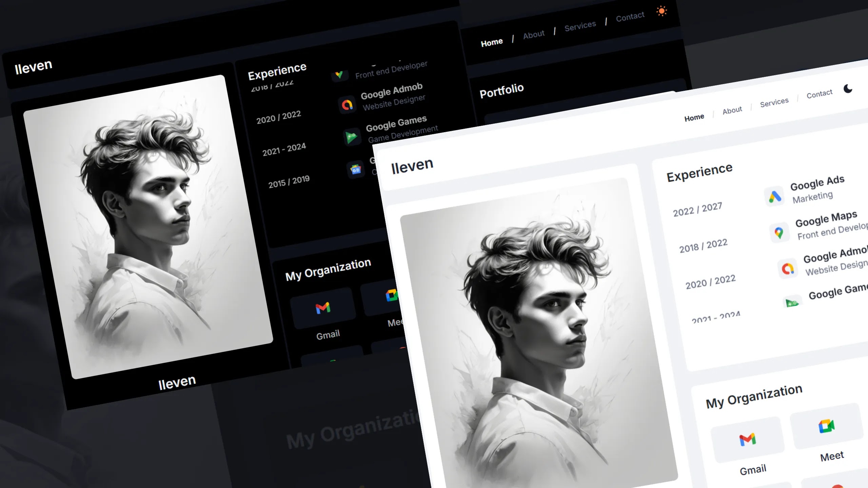Viewport: 868px width, 488px height.
Task: Select the 2018 / 2022 date in the light page
Action: click(x=703, y=246)
